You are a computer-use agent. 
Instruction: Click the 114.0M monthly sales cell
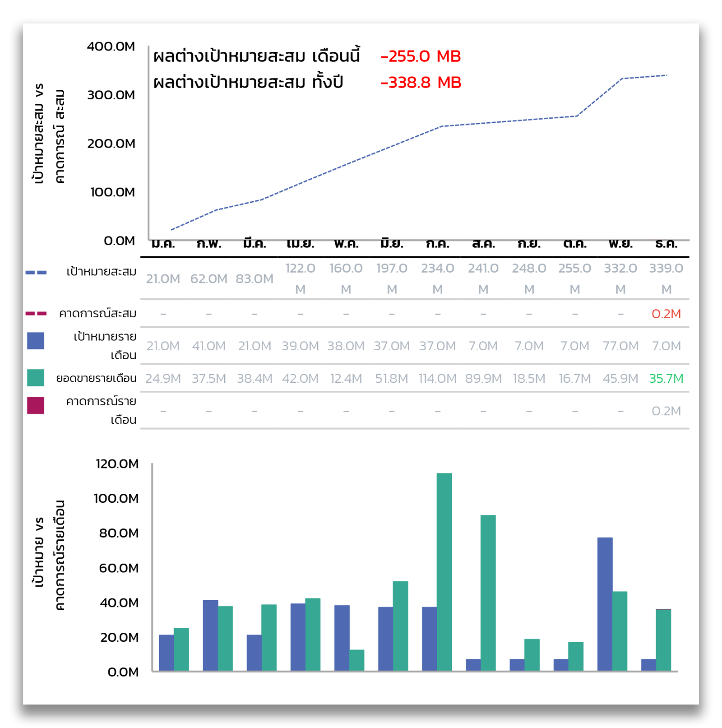pos(437,378)
